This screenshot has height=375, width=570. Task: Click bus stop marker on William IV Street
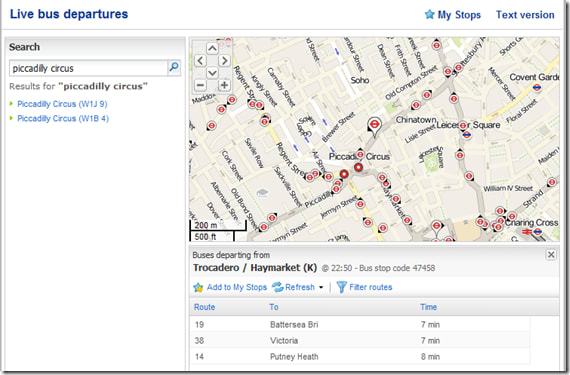tap(469, 176)
